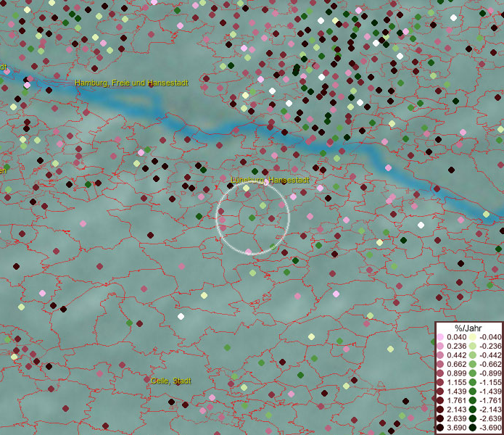Click the 2.639 legend color marker
This screenshot has width=504, height=435.
[x=440, y=418]
